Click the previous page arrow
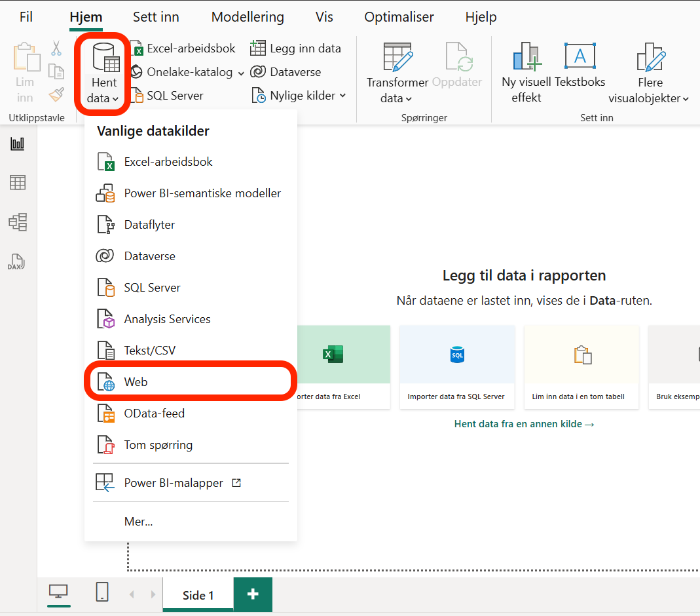 (132, 594)
